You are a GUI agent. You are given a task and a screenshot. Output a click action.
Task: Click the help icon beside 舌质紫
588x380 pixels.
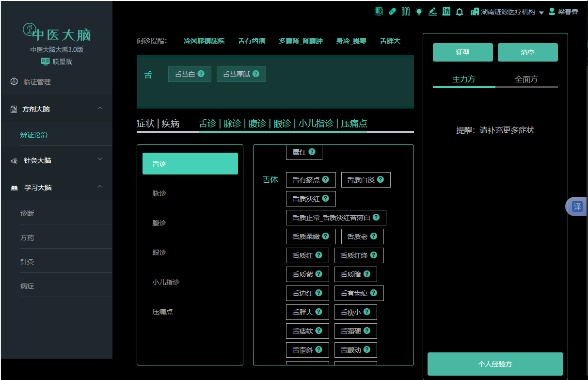tap(318, 274)
